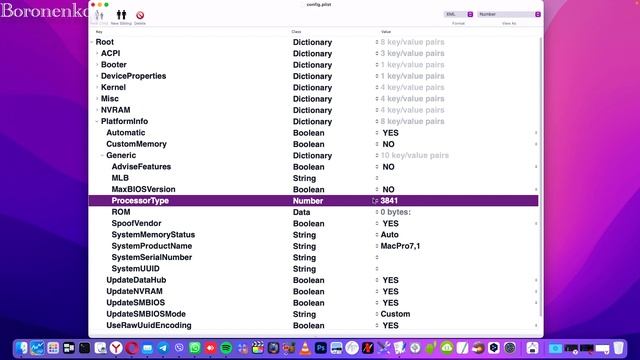This screenshot has height=360, width=640.
Task: Toggle the Automatic boolean value stepper
Action: point(536,133)
